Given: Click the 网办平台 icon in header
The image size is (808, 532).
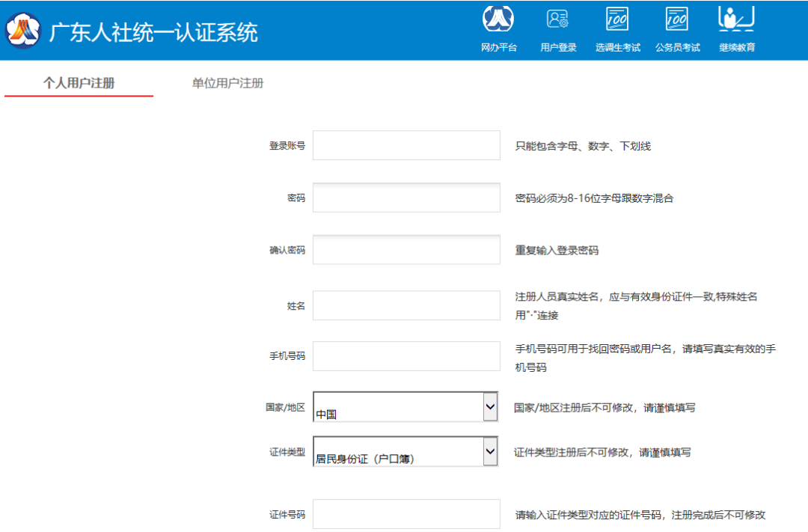Looking at the screenshot, I should coord(498,19).
